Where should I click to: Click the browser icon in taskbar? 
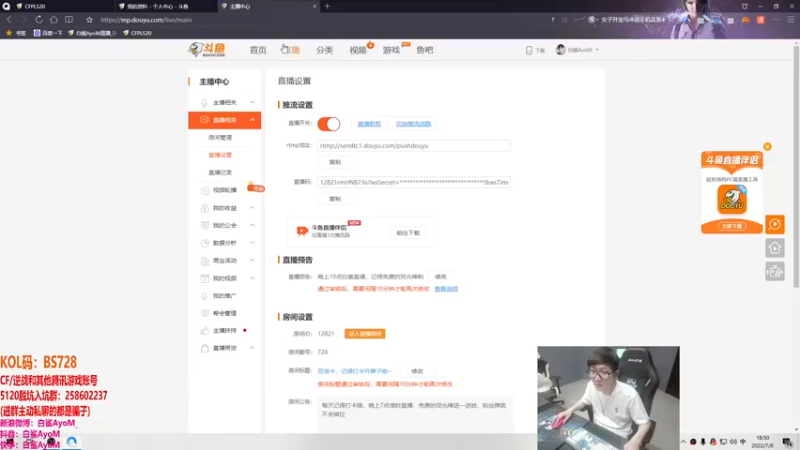(x=71, y=442)
